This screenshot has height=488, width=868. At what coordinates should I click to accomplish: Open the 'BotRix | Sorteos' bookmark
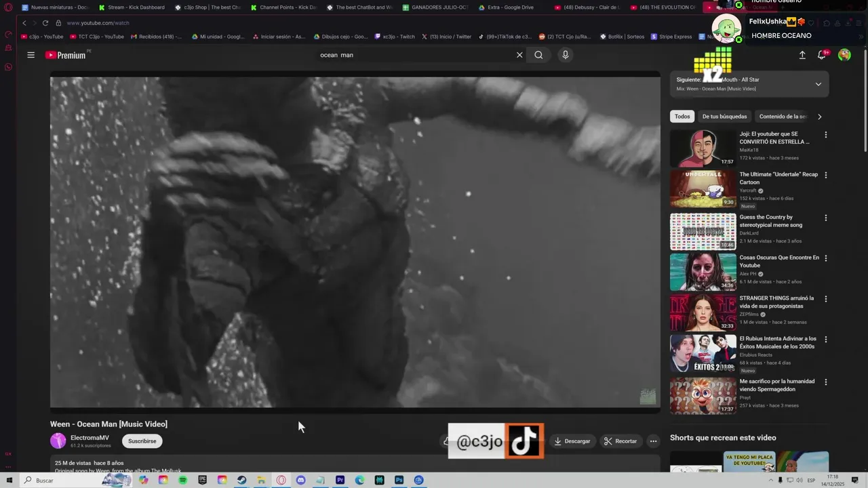pos(622,37)
